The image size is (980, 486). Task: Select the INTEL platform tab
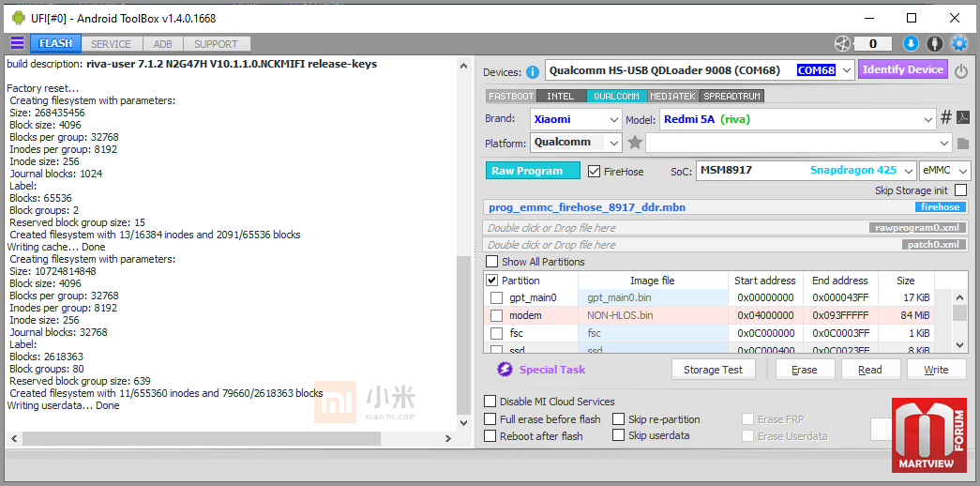561,97
